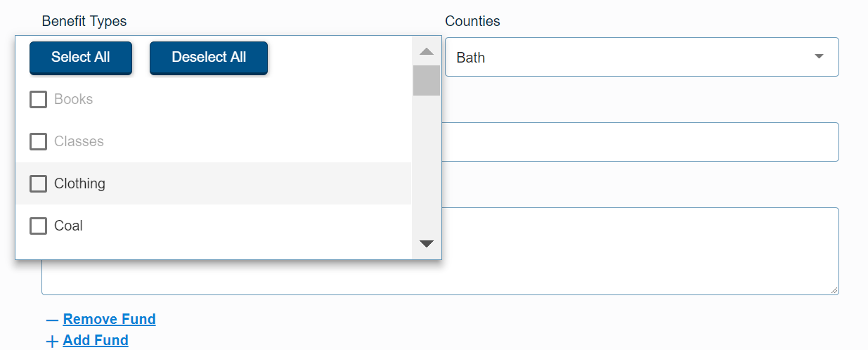This screenshot has width=868, height=350.
Task: Click the benefit list scrollbar thumb
Action: pyautogui.click(x=426, y=80)
